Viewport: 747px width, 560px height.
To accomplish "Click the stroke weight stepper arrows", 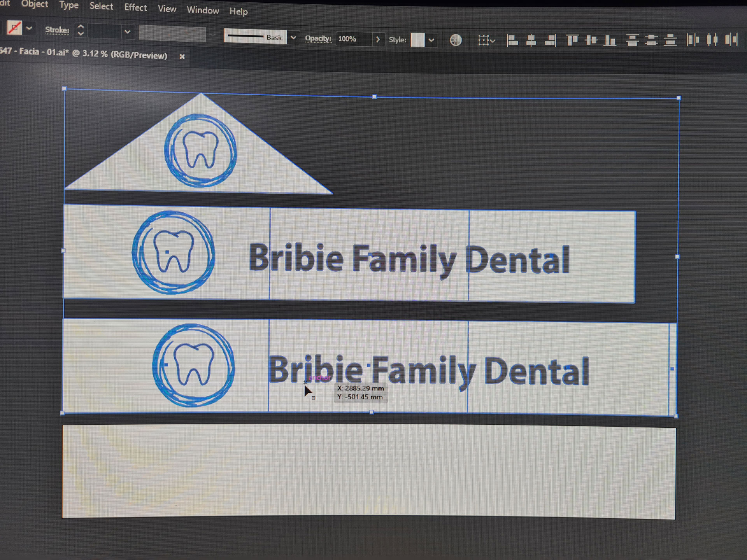I will pyautogui.click(x=81, y=30).
